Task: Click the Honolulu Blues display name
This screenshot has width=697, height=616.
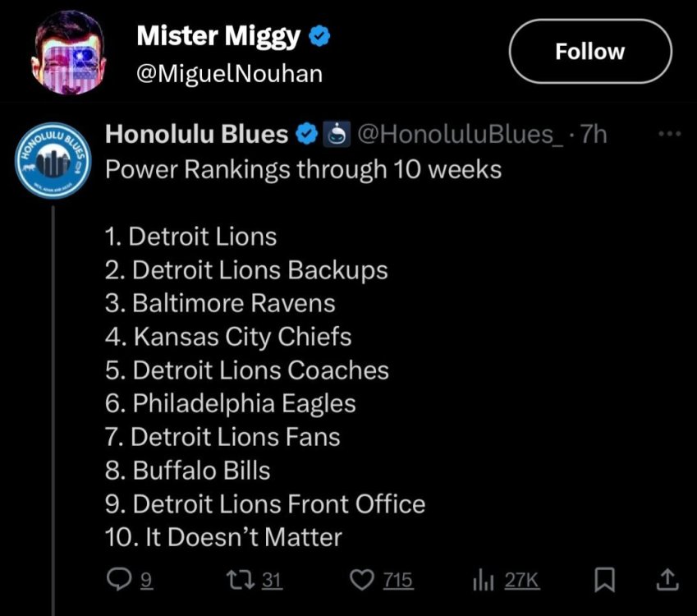Action: tap(197, 134)
